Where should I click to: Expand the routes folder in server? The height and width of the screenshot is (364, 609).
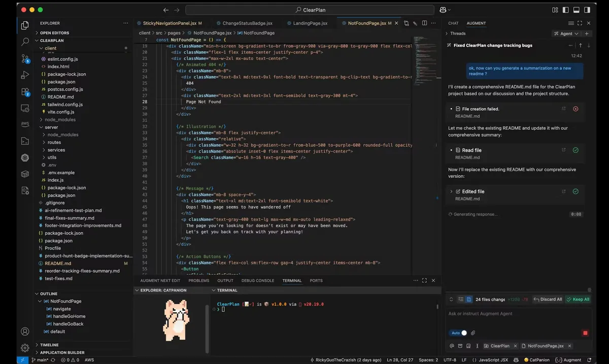pos(54,142)
